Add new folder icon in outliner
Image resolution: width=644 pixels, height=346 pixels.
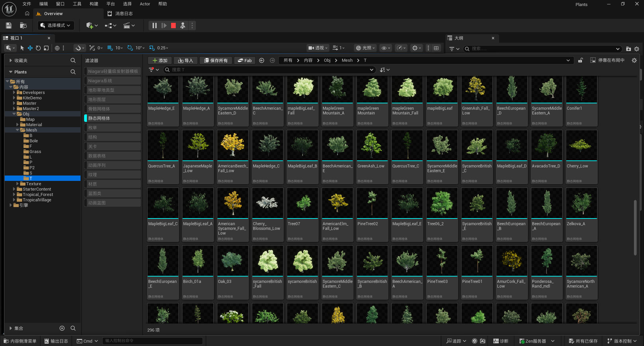(628, 49)
